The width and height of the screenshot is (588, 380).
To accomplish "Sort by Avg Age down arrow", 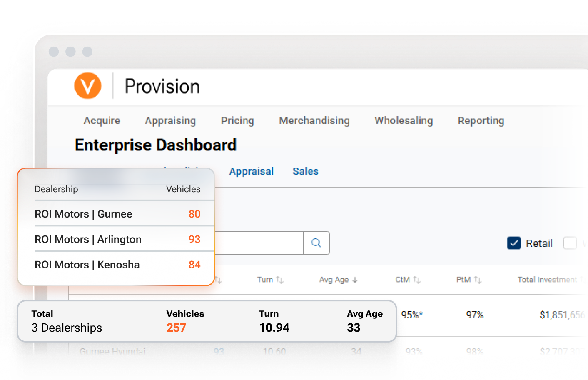I will pyautogui.click(x=355, y=280).
